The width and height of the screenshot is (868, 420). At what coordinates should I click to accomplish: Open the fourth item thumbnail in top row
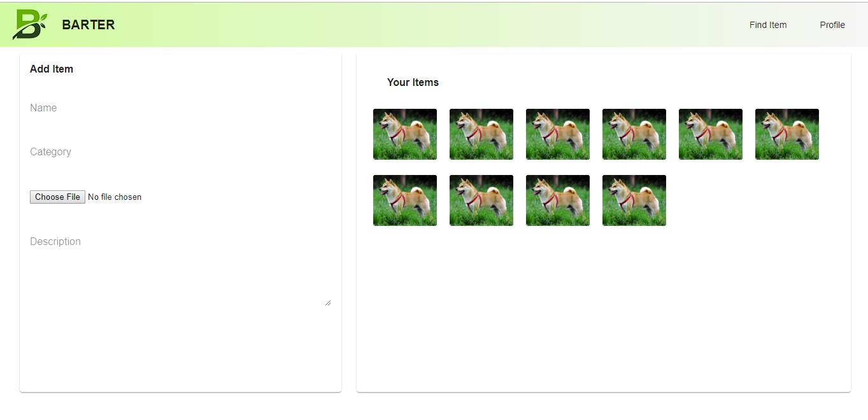[x=634, y=134]
